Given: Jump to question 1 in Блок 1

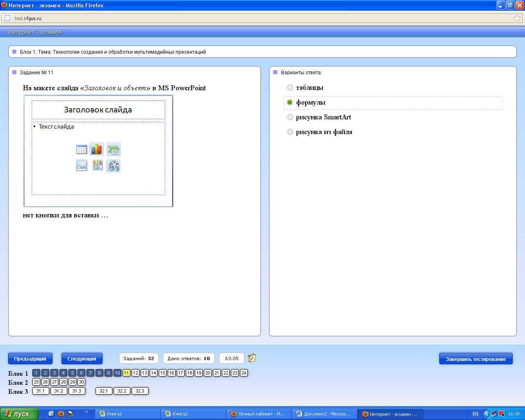Looking at the screenshot, I should (x=36, y=373).
